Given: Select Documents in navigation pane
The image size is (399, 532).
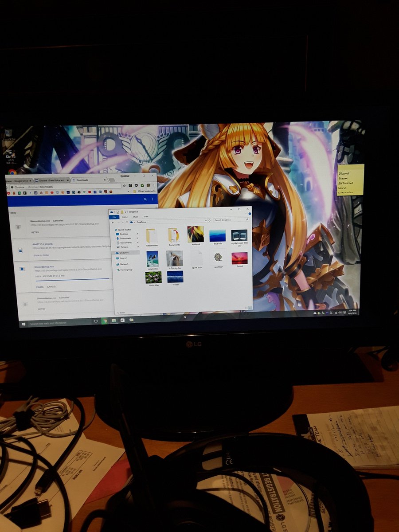Looking at the screenshot, I should 125,243.
